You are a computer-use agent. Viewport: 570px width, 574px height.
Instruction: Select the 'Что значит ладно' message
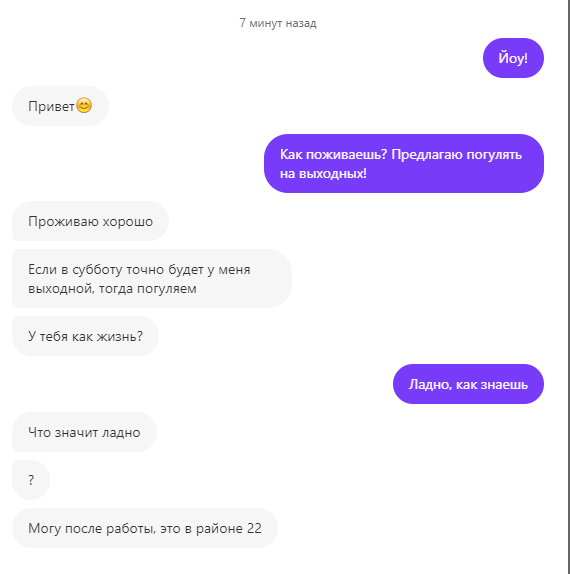85,432
